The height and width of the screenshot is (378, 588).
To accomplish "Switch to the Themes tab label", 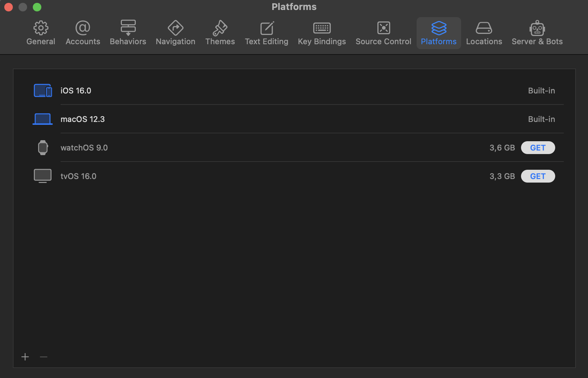I will click(220, 41).
